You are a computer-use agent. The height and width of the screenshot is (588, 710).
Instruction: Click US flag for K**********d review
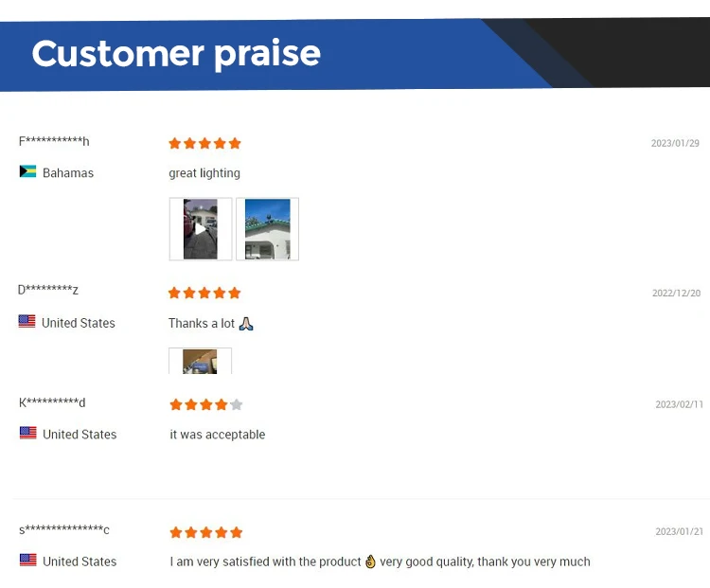point(27,434)
